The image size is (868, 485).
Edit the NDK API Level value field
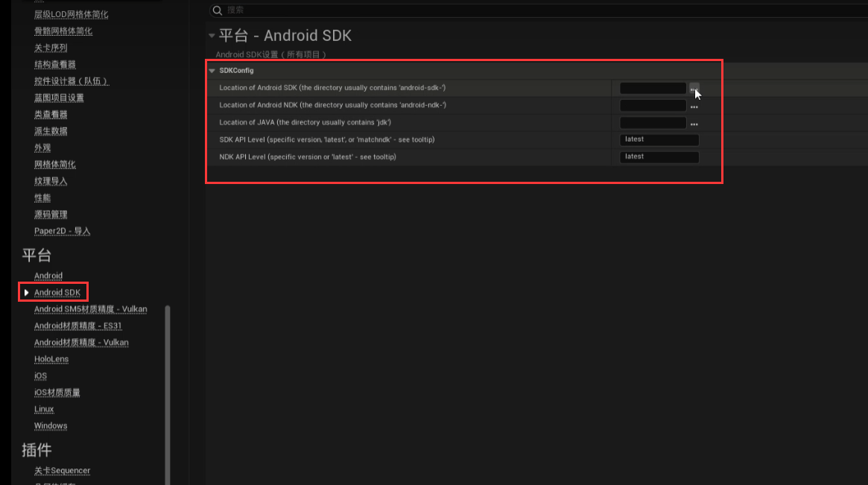(659, 156)
